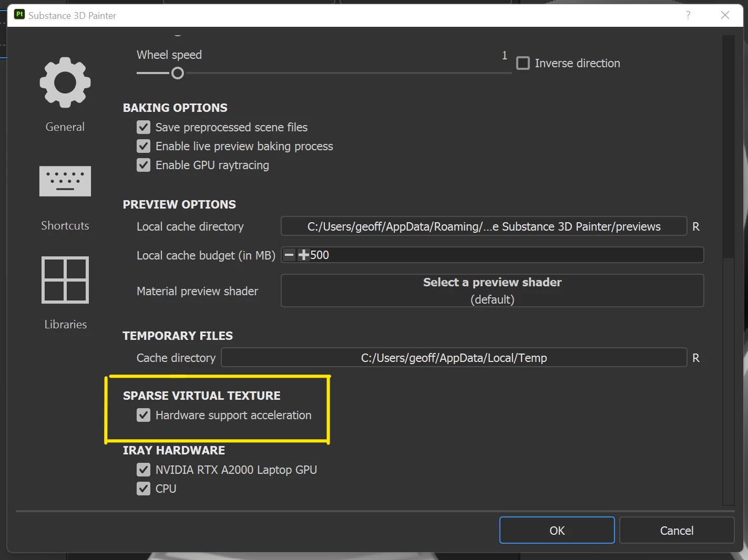Uncheck Save preprocessed scene files

pyautogui.click(x=144, y=127)
